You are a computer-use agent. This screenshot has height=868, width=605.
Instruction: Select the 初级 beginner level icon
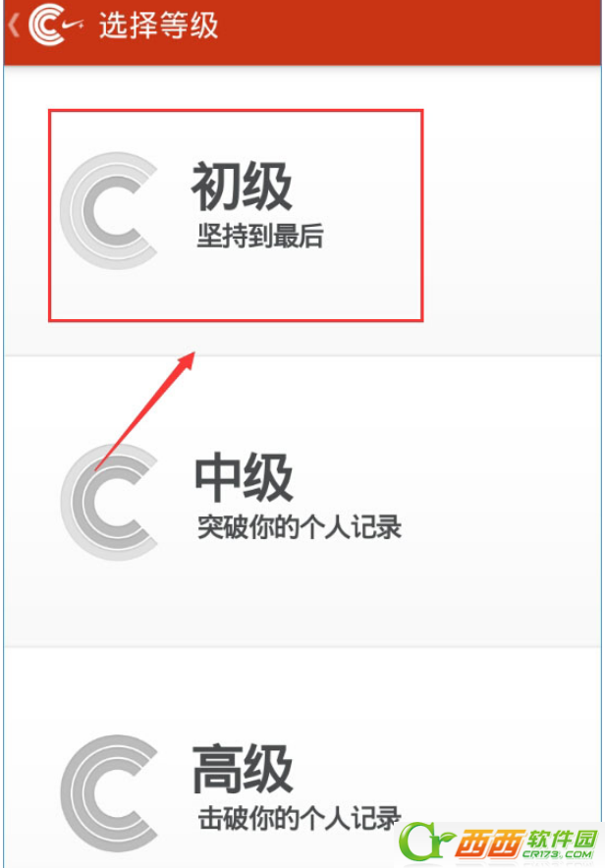click(x=108, y=211)
